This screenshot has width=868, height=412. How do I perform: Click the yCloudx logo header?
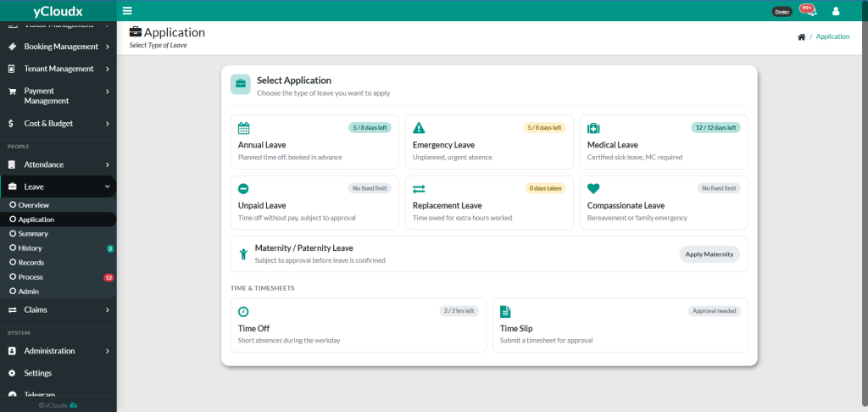click(x=58, y=10)
